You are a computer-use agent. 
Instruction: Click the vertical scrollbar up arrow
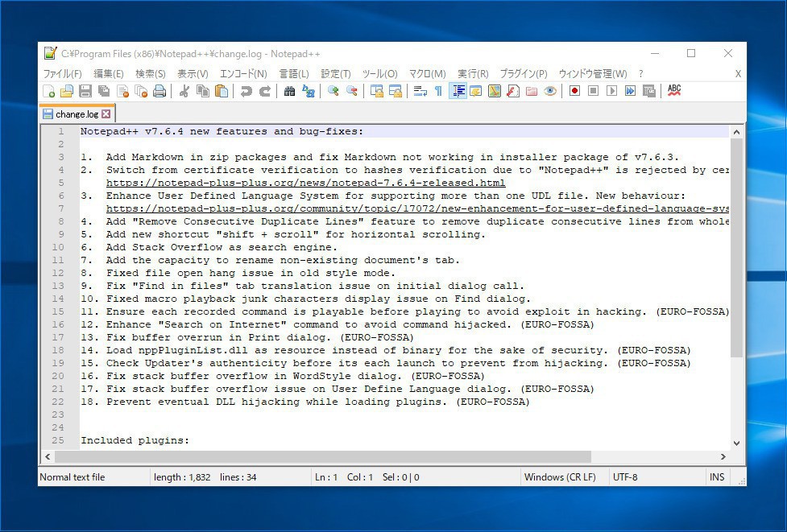pyautogui.click(x=736, y=132)
